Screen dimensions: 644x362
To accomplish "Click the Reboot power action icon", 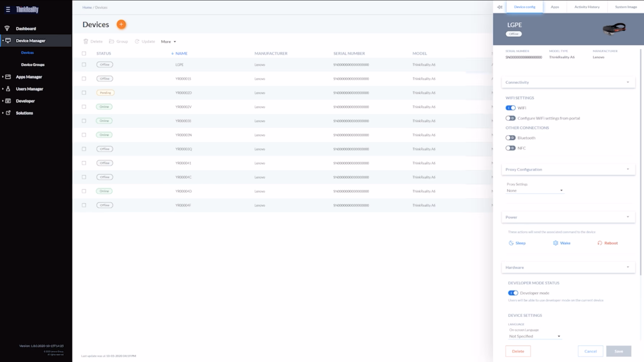I will (x=600, y=243).
